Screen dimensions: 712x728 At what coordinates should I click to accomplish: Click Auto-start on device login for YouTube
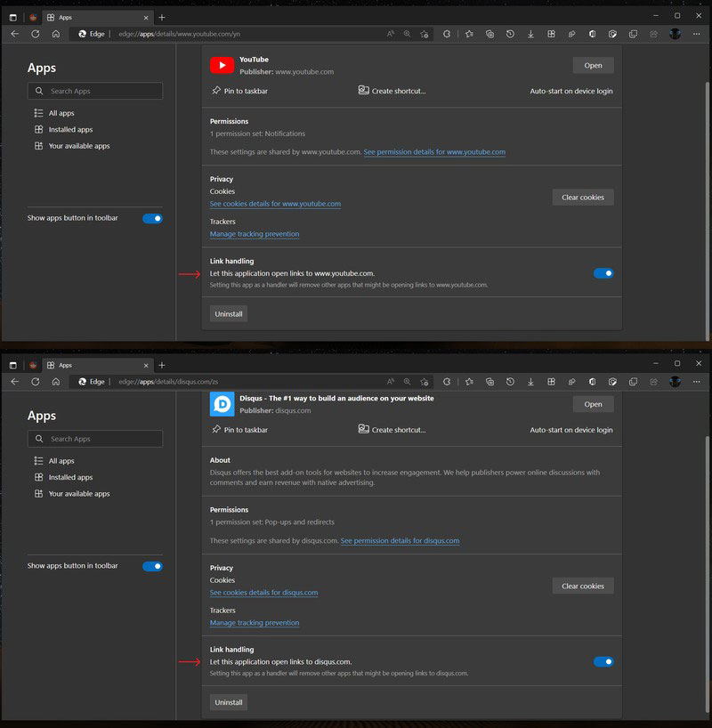click(x=571, y=91)
